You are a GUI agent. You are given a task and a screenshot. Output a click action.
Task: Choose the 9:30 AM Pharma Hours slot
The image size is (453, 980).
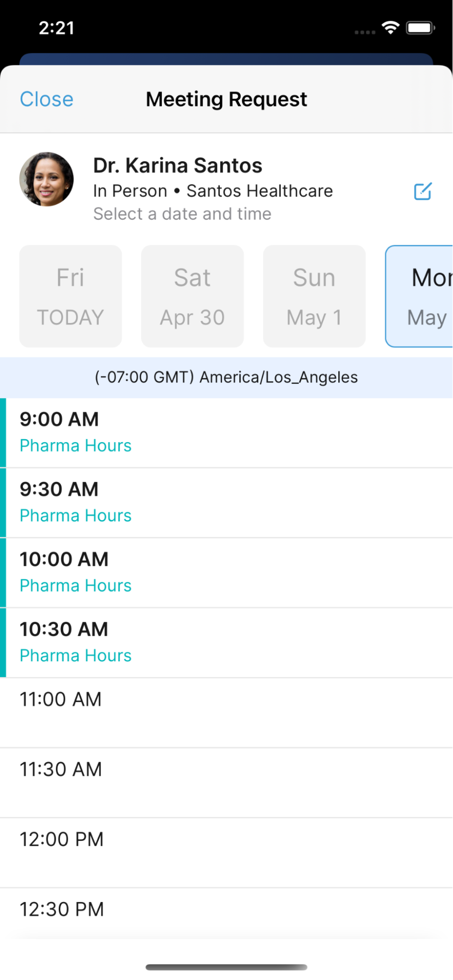click(x=226, y=502)
